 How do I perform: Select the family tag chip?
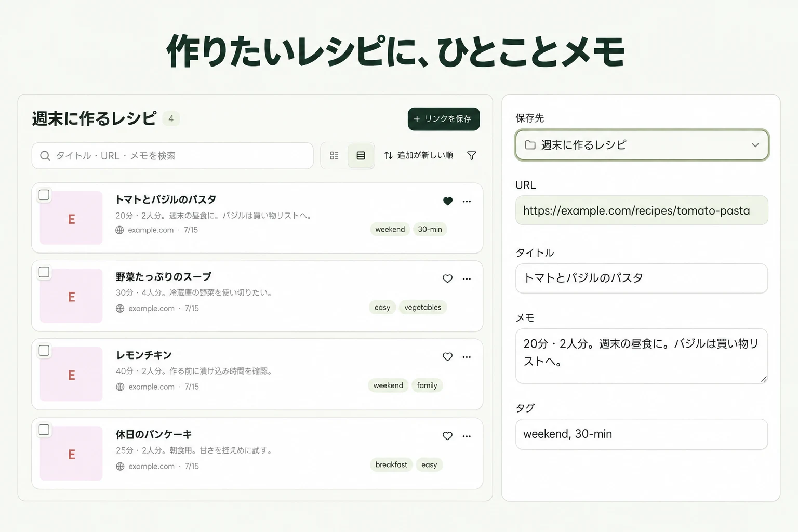(x=427, y=385)
